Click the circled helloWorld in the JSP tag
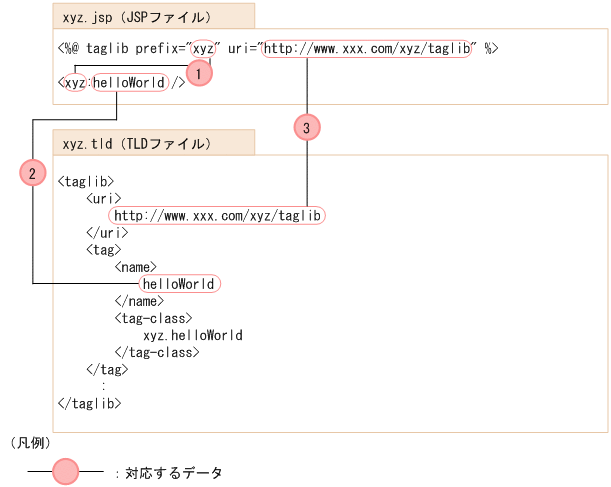The height and width of the screenshot is (487, 611). (130, 83)
